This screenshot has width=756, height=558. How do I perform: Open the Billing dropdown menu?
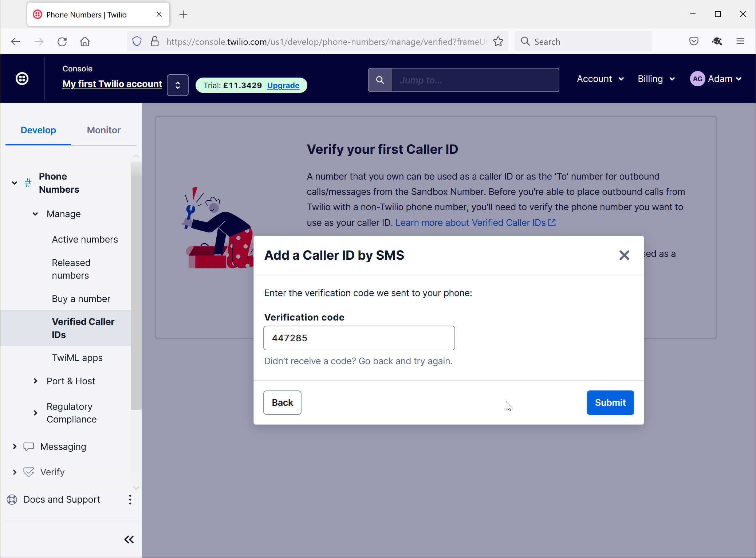656,79
